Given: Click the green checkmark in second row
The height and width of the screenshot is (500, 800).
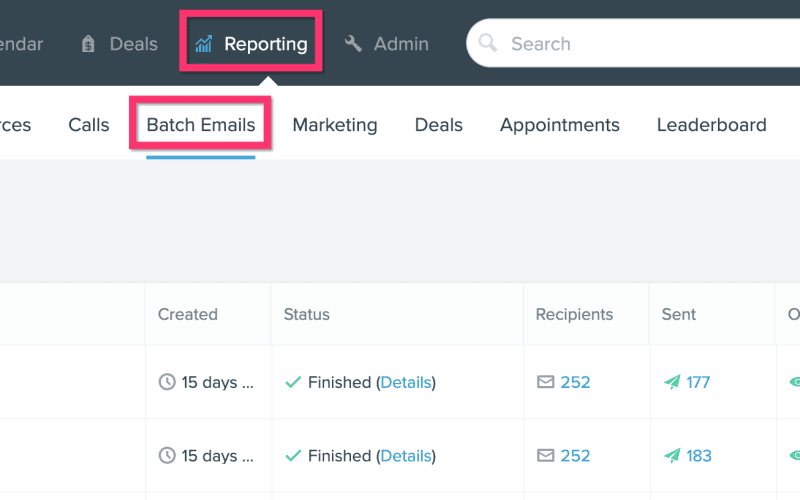Looking at the screenshot, I should coord(293,455).
